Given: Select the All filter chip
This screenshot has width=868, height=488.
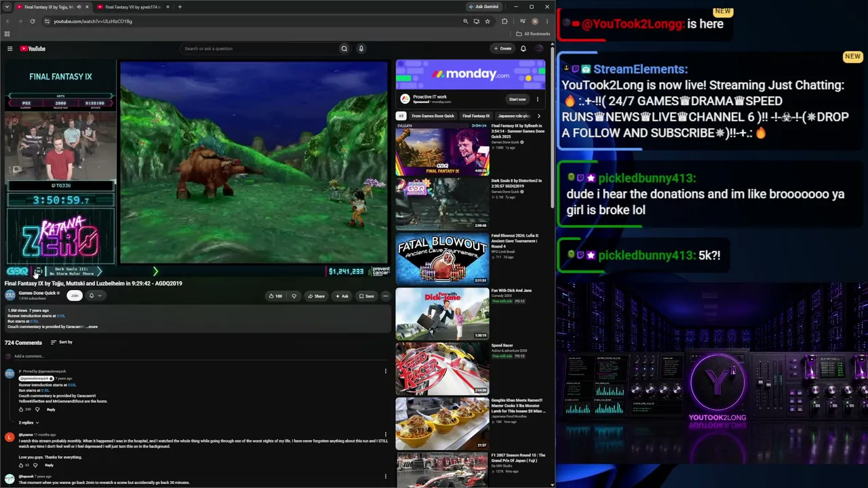Looking at the screenshot, I should point(401,116).
